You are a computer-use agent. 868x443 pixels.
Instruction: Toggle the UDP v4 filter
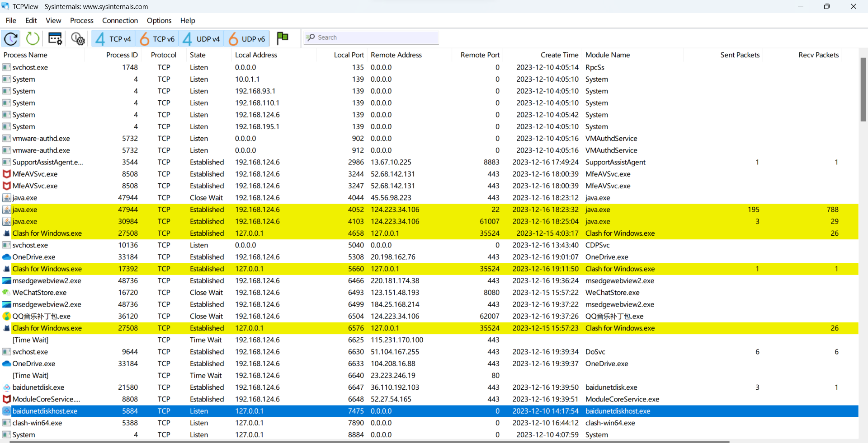pyautogui.click(x=202, y=39)
